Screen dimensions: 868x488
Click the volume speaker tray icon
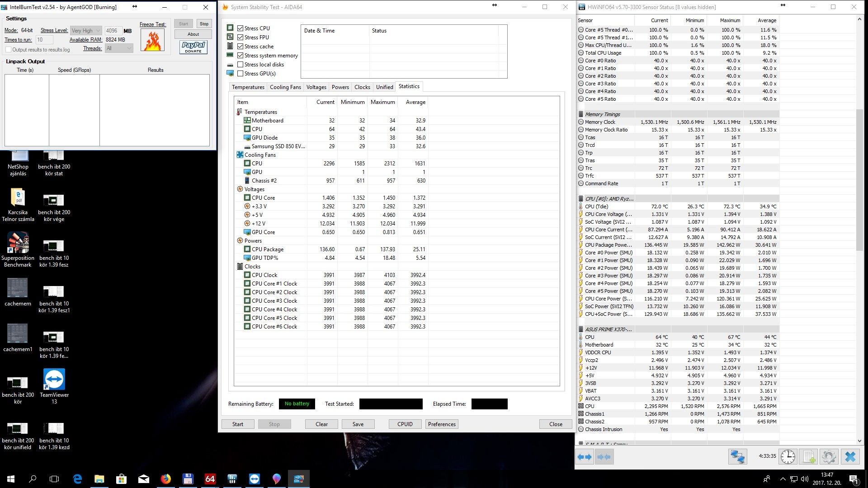coord(805,479)
